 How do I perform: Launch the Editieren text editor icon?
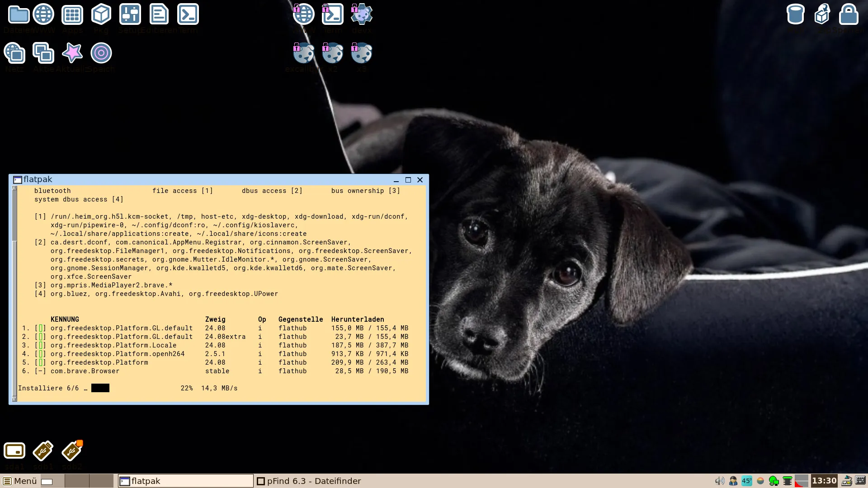click(x=159, y=15)
